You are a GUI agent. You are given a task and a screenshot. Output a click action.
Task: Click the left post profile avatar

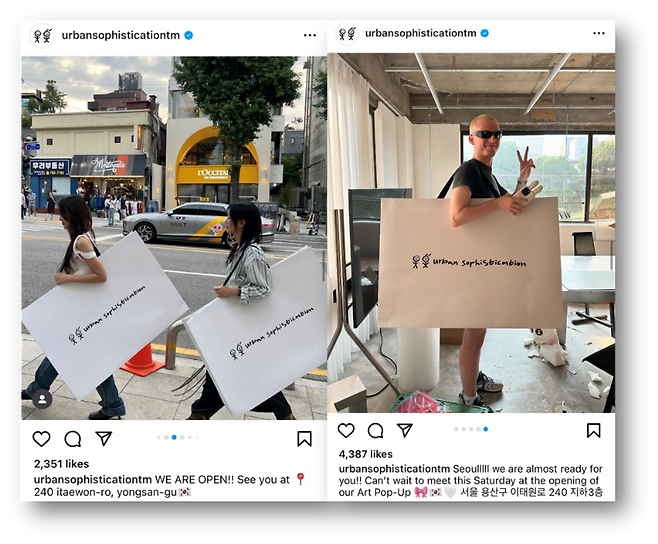[x=42, y=36]
